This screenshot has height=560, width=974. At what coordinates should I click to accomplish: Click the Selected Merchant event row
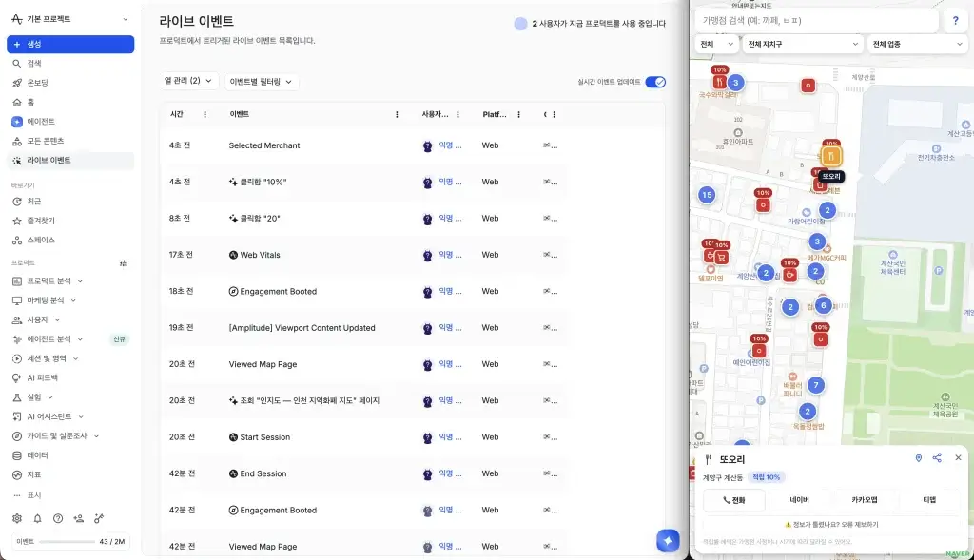(x=362, y=145)
